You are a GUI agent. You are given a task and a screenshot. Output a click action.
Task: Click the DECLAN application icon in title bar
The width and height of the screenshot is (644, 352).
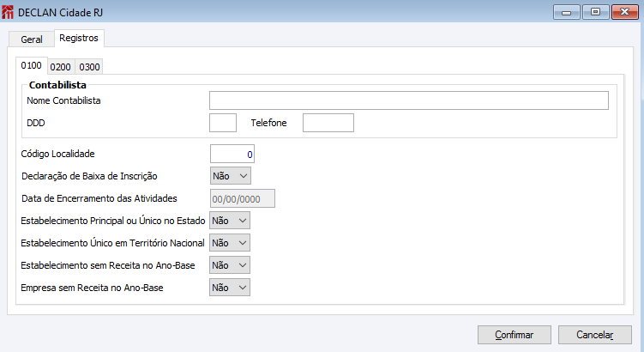point(8,12)
